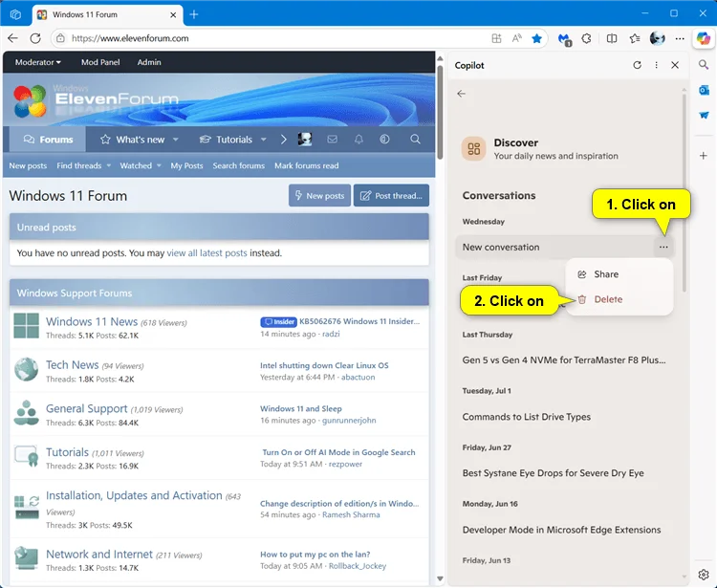
Task: Toggle the favorites star for this page
Action: [x=537, y=38]
